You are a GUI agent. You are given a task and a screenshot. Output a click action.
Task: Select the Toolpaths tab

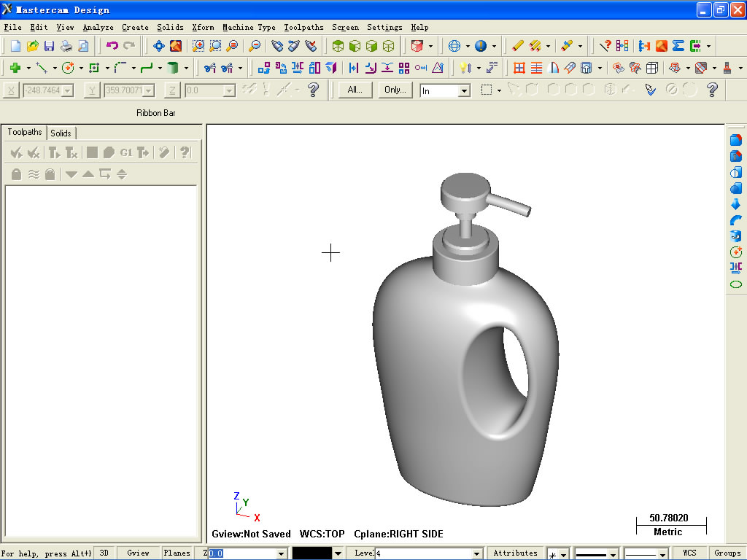pos(24,133)
